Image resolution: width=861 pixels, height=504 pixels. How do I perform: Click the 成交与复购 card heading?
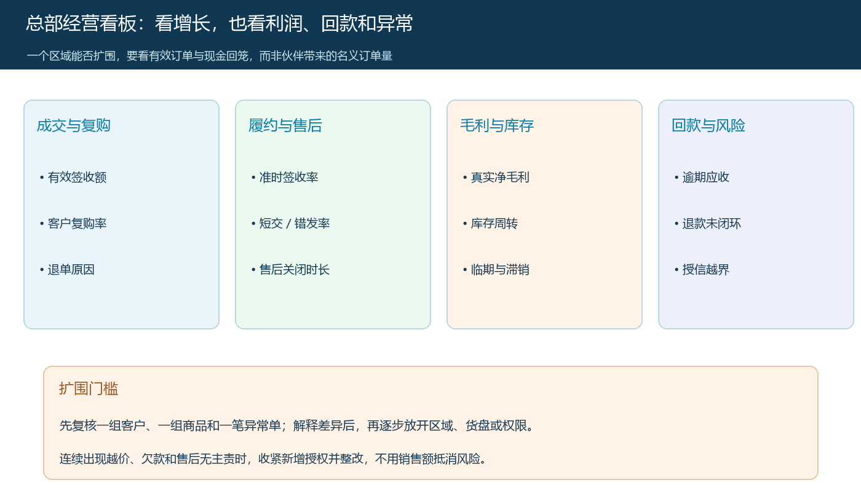point(74,125)
